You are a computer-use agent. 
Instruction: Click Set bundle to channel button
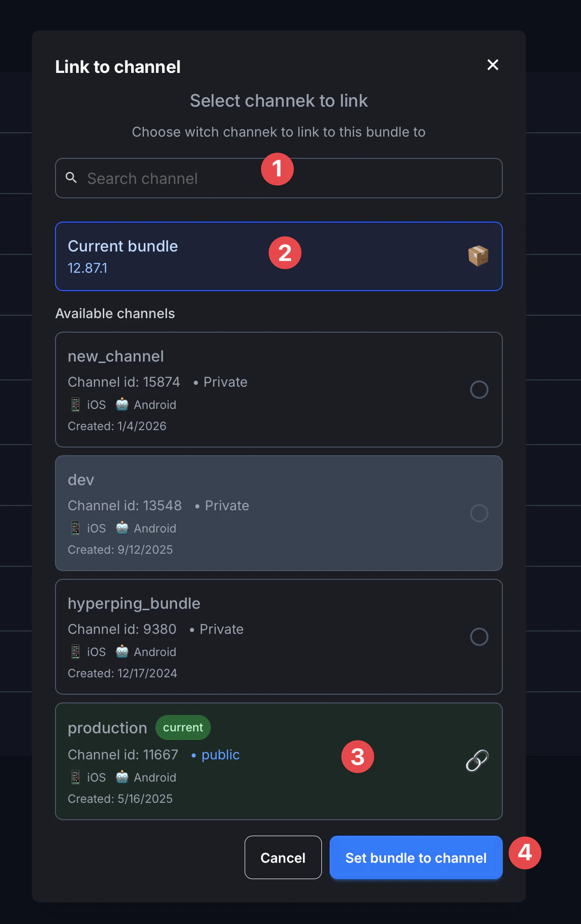(x=416, y=857)
